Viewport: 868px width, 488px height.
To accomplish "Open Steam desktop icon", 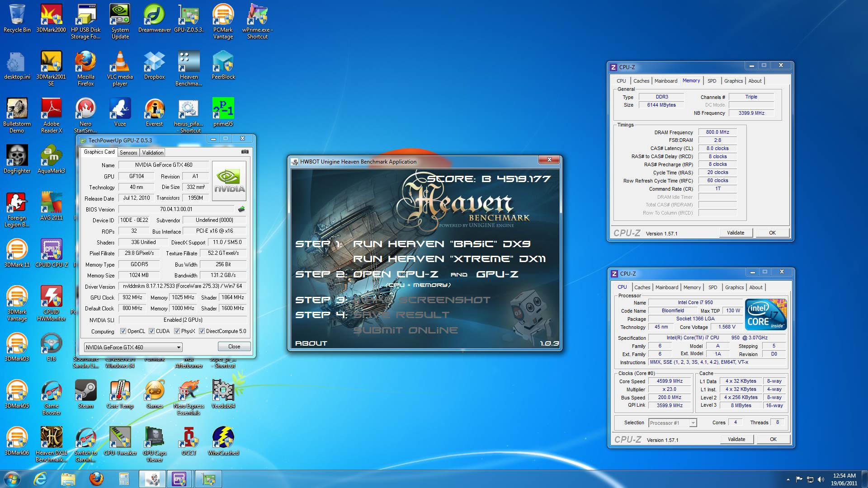I will [x=85, y=394].
